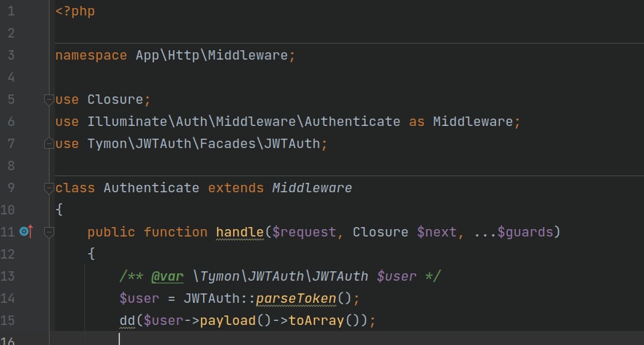Click "JWTAuth" facade call on line 14
This screenshot has width=644, height=345.
click(x=212, y=299)
